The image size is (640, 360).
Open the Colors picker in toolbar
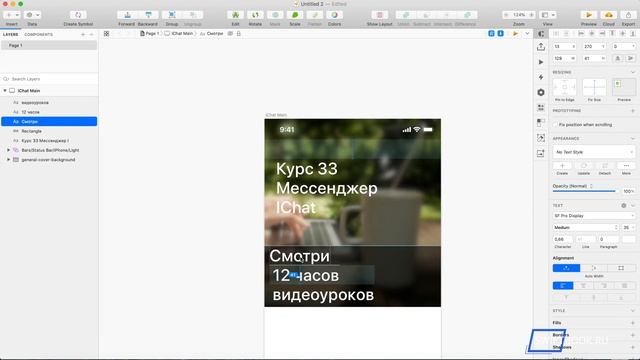[334, 15]
